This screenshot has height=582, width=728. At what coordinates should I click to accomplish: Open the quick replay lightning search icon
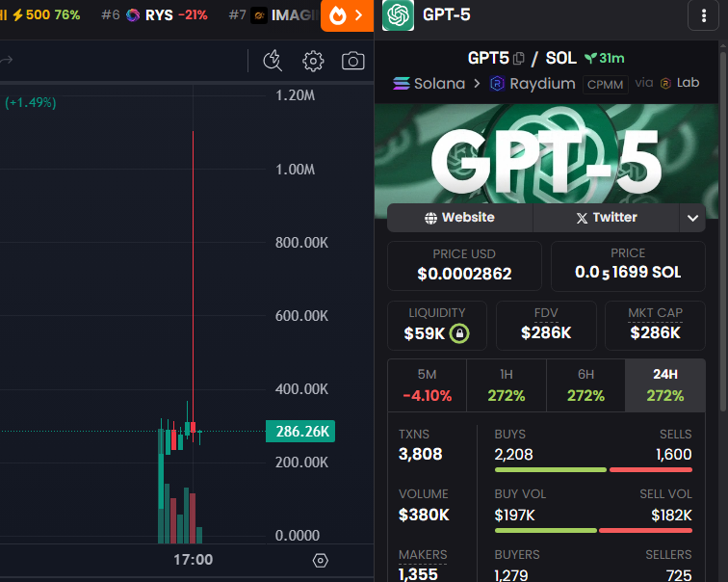click(x=273, y=61)
